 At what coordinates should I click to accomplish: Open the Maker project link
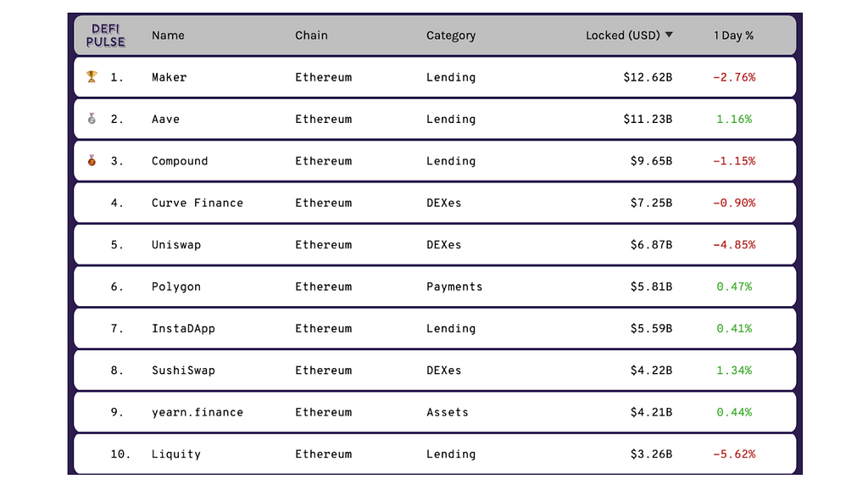169,77
